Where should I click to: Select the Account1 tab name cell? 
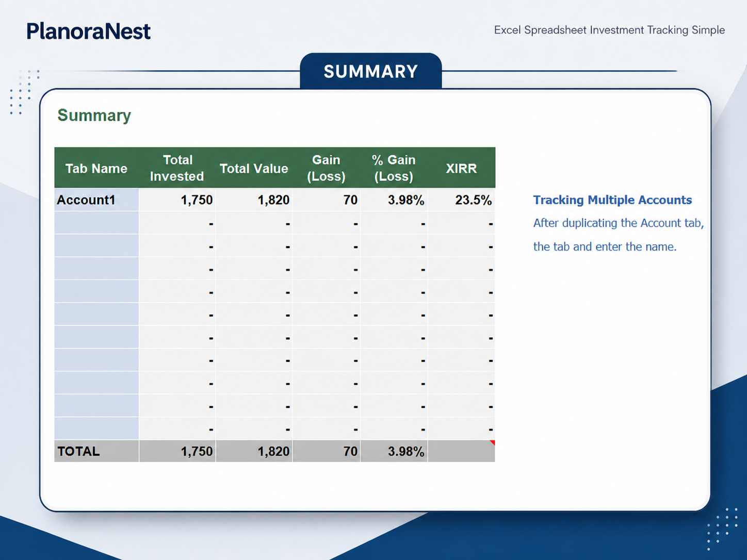tap(96, 200)
